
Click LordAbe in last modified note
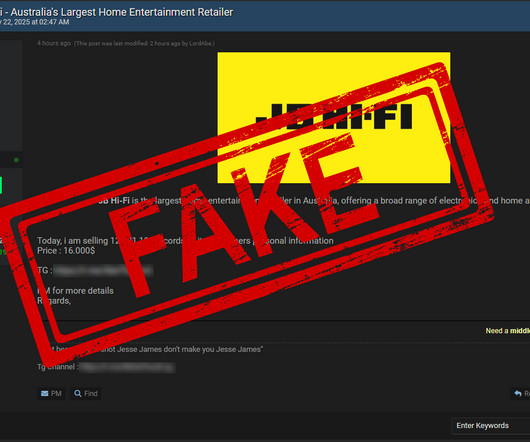tap(200, 44)
